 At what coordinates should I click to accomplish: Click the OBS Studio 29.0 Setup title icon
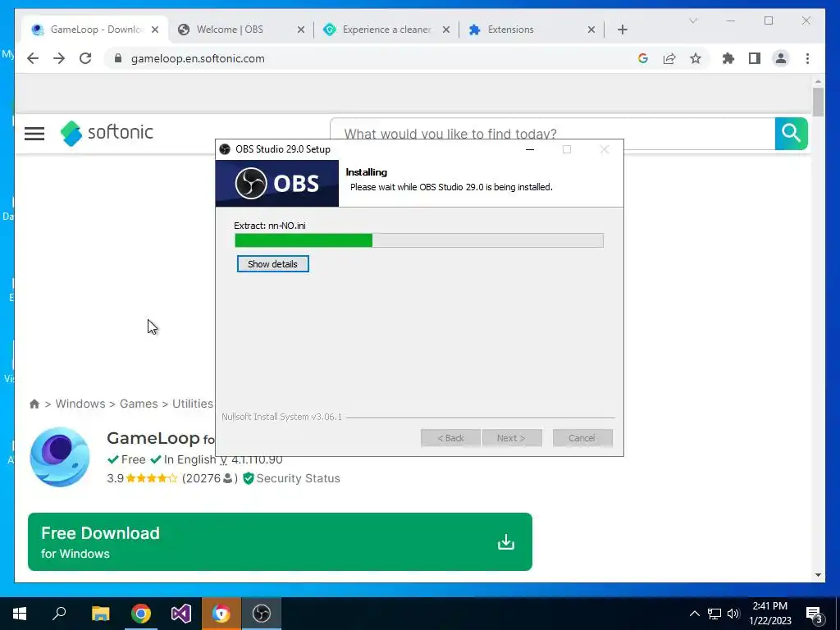[x=225, y=149]
